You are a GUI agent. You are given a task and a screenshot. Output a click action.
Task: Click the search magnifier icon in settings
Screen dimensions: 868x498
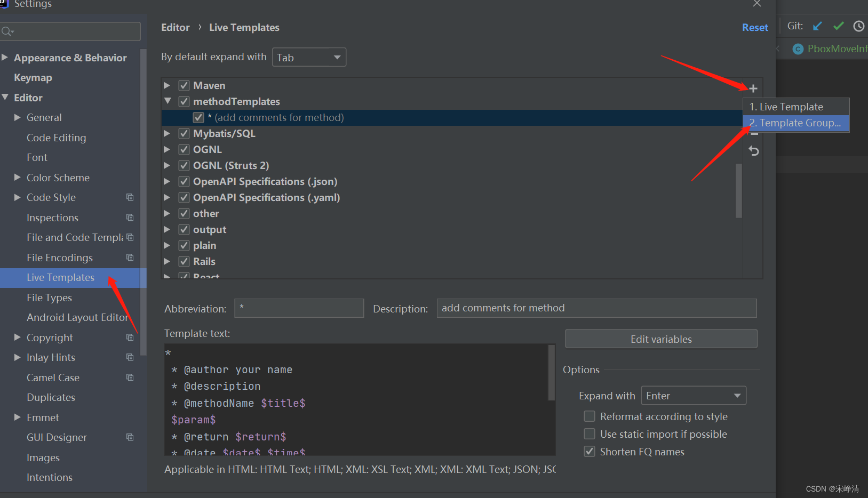7,32
